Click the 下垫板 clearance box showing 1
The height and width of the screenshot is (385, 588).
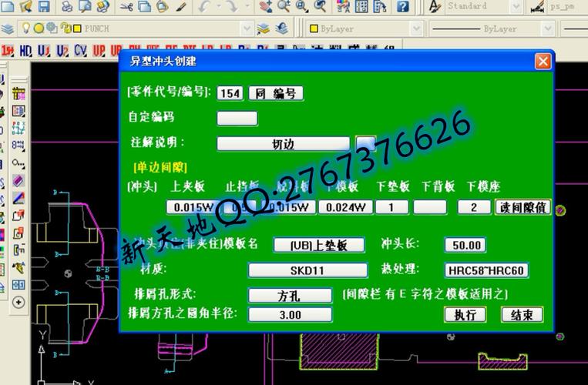[x=391, y=207]
